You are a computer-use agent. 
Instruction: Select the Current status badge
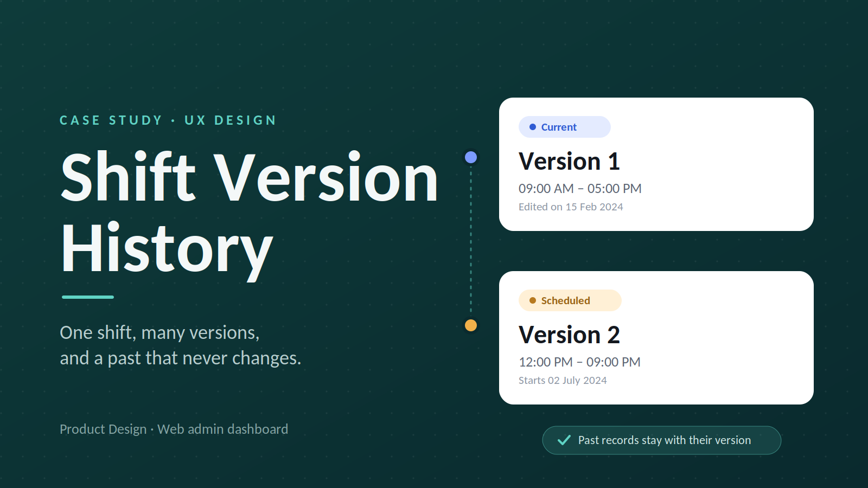pos(565,127)
